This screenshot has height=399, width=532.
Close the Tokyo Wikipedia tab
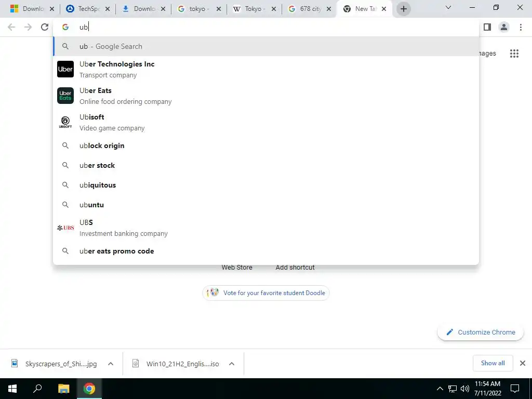coord(274,9)
